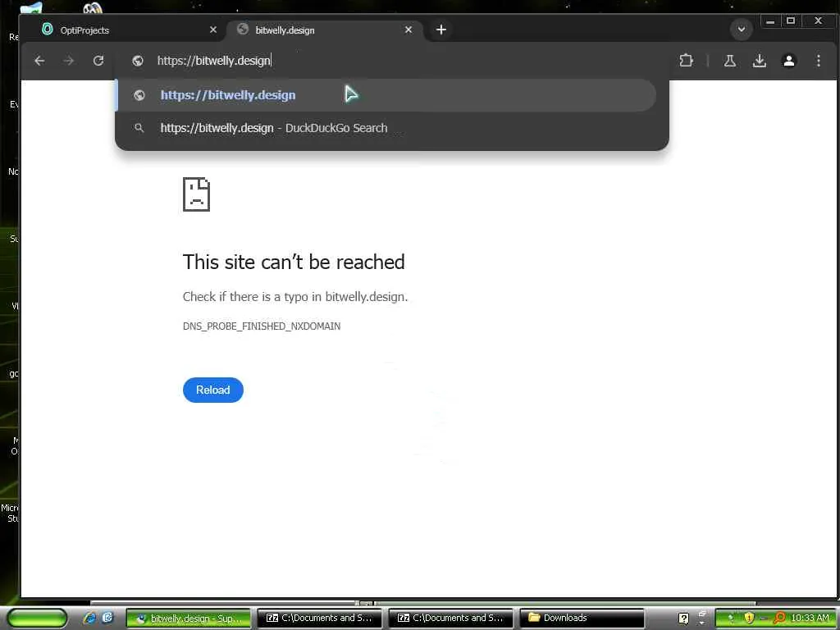This screenshot has width=840, height=630.
Task: Click the sad page error icon
Action: [197, 194]
